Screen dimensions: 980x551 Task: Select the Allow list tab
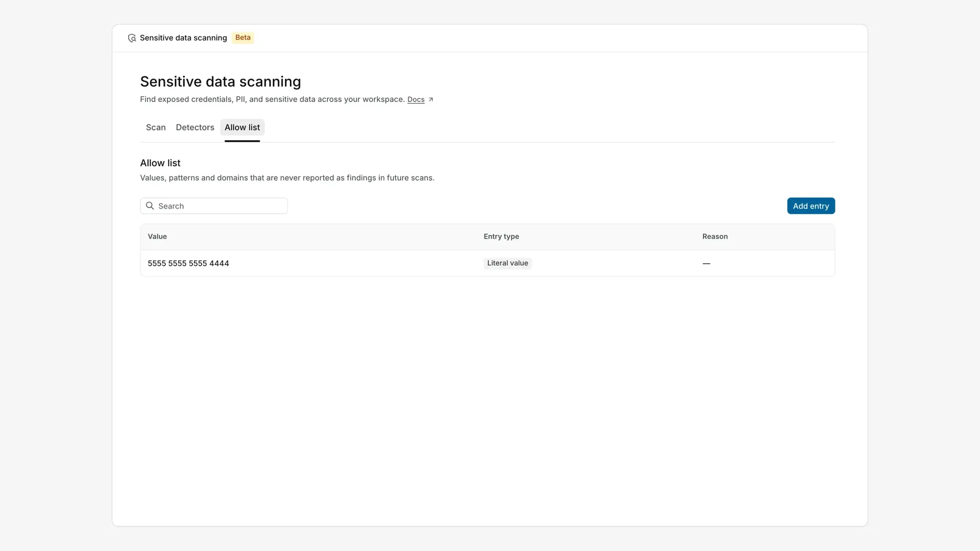242,127
